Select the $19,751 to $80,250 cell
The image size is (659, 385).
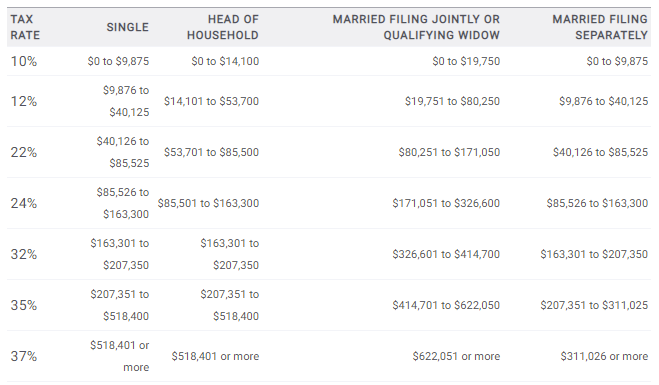pos(452,101)
